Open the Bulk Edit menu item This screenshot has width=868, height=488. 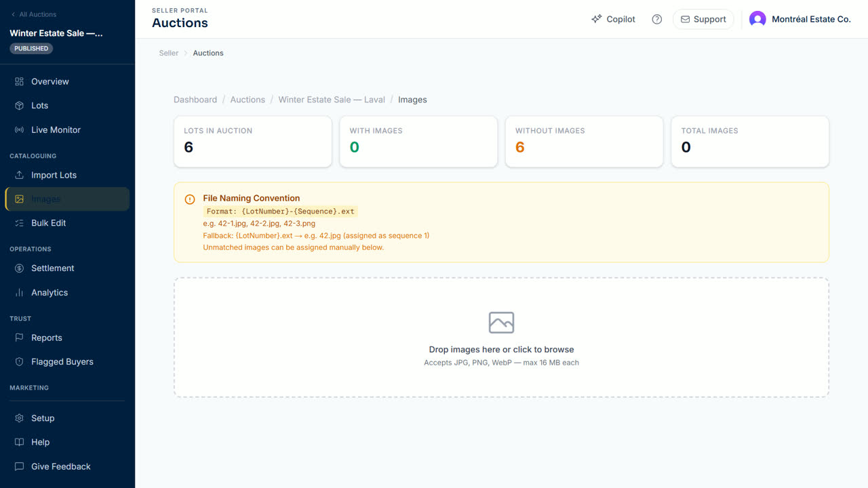tap(67, 223)
